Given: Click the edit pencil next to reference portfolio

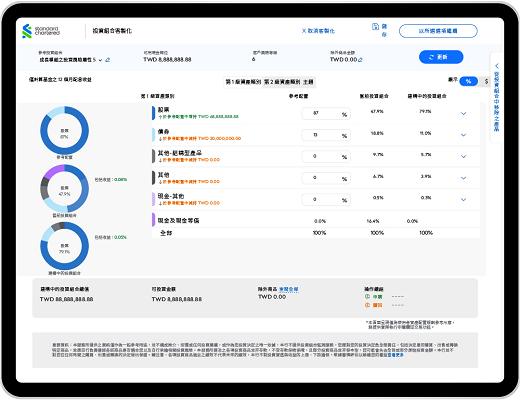Looking at the screenshot, I should click(108, 60).
